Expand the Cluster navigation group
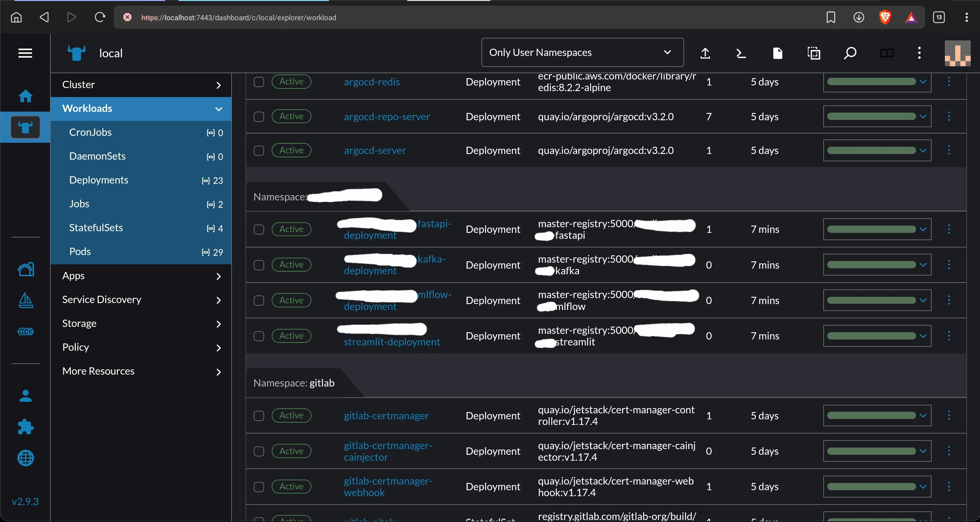The width and height of the screenshot is (980, 522). (141, 85)
